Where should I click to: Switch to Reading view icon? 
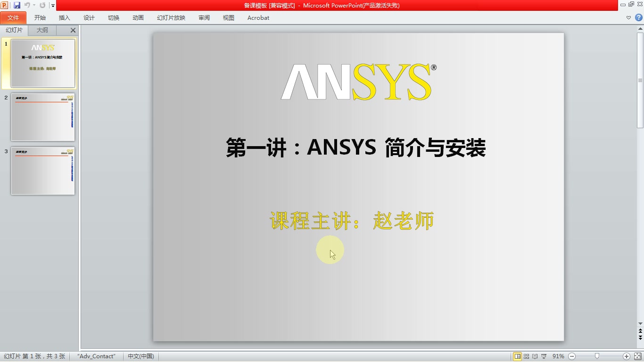[535, 356]
